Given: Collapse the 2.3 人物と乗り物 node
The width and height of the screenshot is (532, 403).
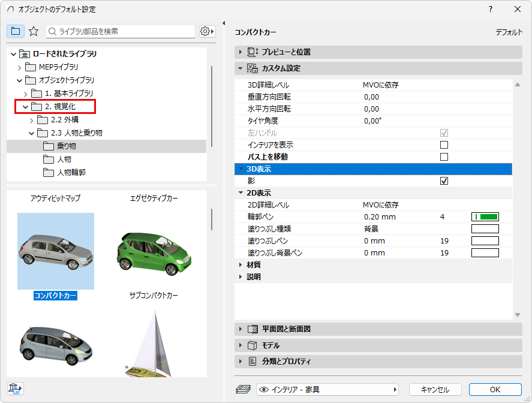Looking at the screenshot, I should (x=32, y=133).
